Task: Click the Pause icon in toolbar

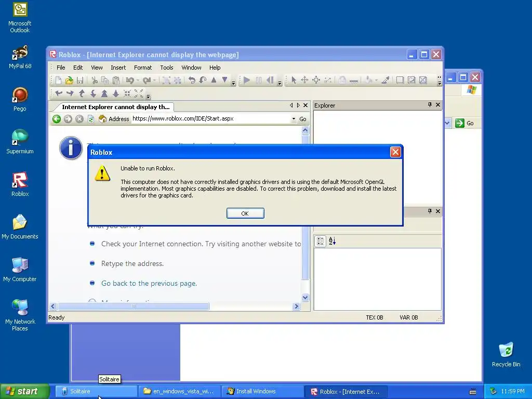Action: 259,80
